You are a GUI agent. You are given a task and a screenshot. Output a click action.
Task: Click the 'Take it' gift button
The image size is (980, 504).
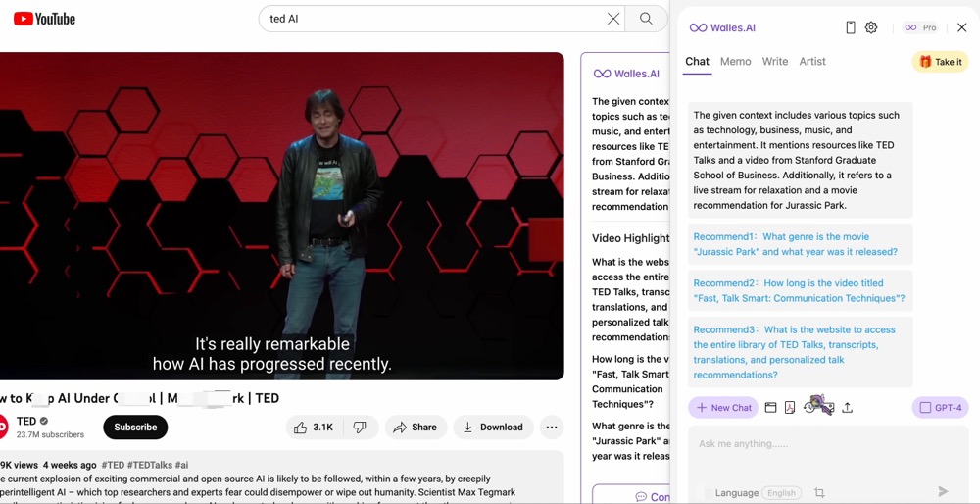coord(941,61)
